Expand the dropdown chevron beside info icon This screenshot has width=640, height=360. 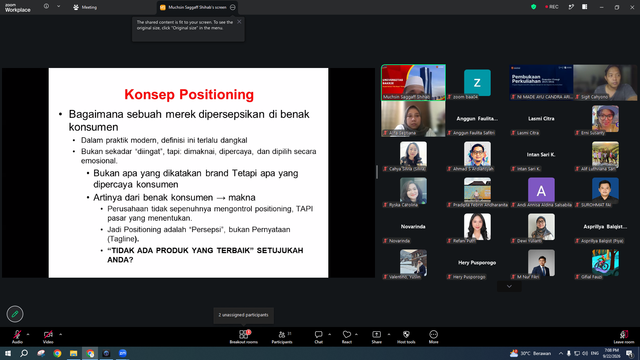[58, 7]
